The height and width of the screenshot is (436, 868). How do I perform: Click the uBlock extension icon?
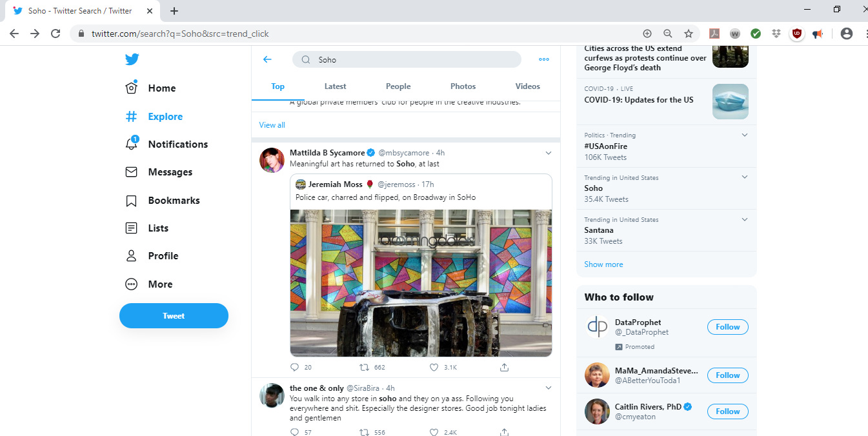(x=797, y=34)
